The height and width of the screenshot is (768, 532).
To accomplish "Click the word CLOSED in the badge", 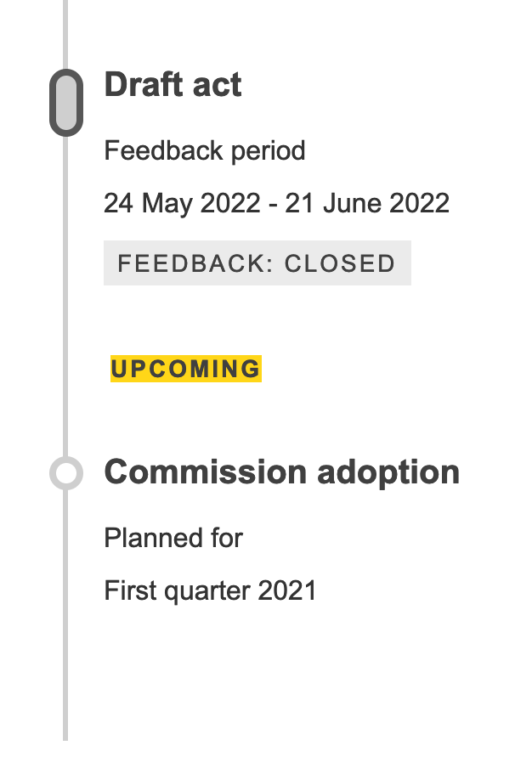I will coord(340,263).
